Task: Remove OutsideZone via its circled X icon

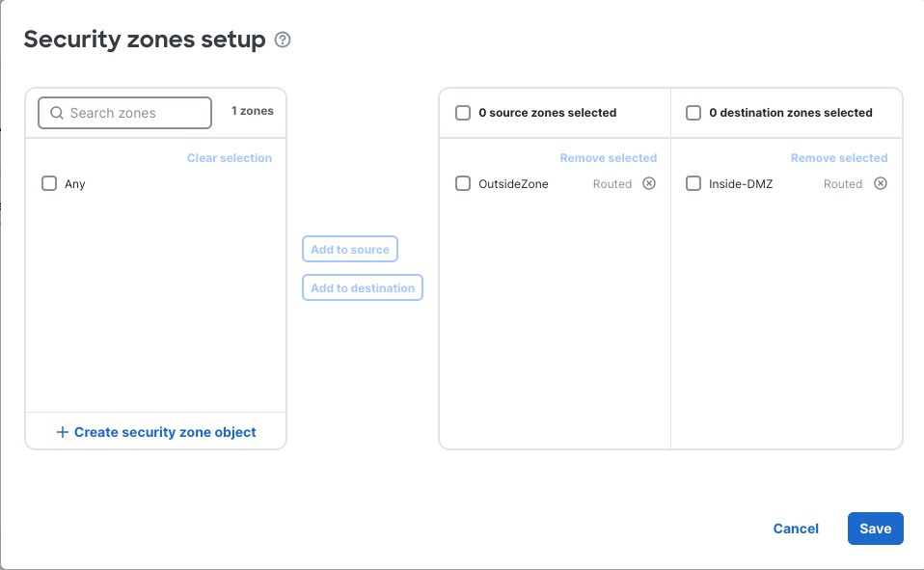Action: click(651, 183)
